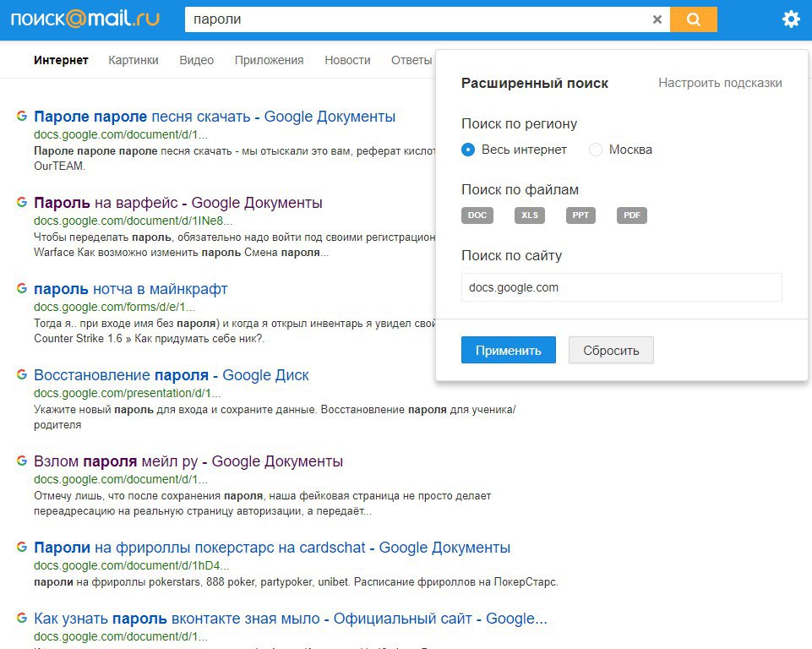This screenshot has width=812, height=649.
Task: Click URL 'docs.google.com/presentation/d/1...'
Action: point(128,393)
